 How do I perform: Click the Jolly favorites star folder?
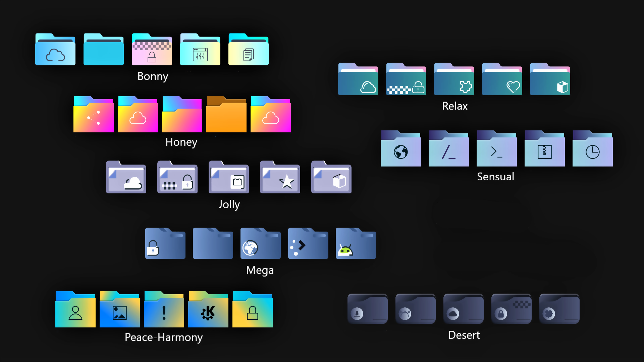tap(280, 178)
